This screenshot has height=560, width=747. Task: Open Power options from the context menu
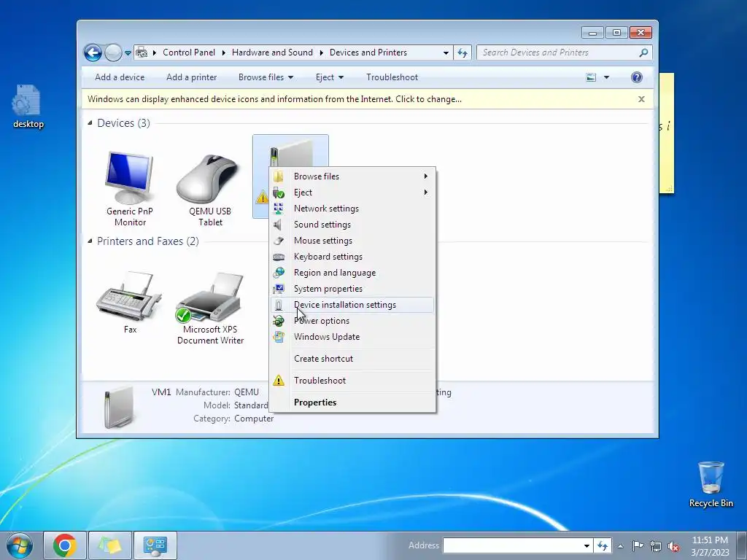tap(352, 321)
